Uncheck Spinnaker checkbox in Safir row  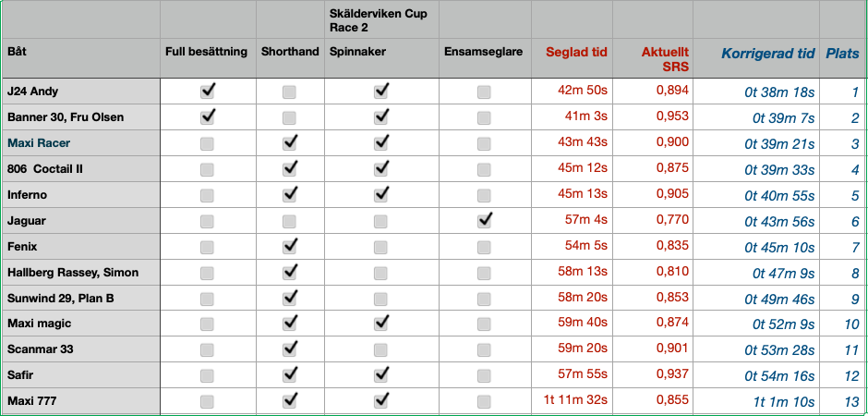381,376
